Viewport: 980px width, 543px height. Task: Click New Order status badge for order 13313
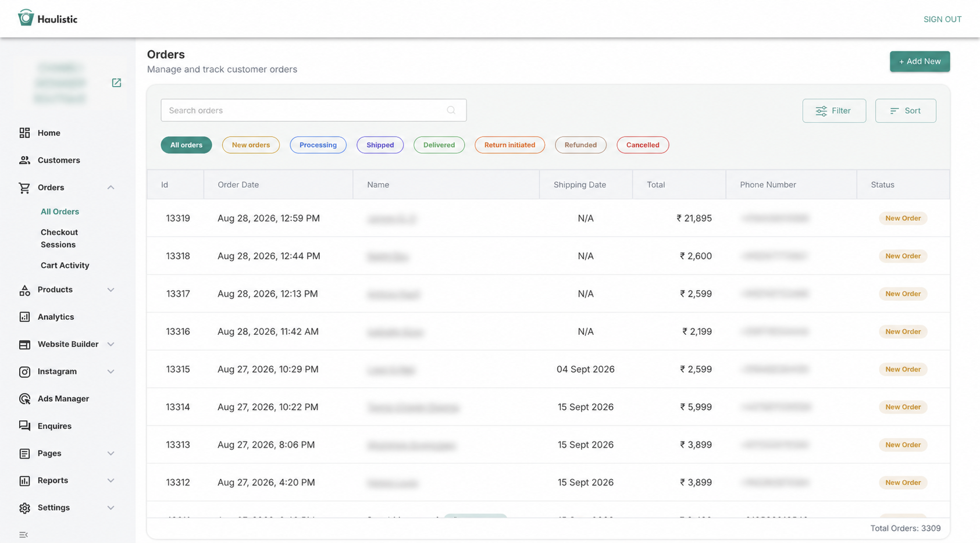[x=903, y=445]
